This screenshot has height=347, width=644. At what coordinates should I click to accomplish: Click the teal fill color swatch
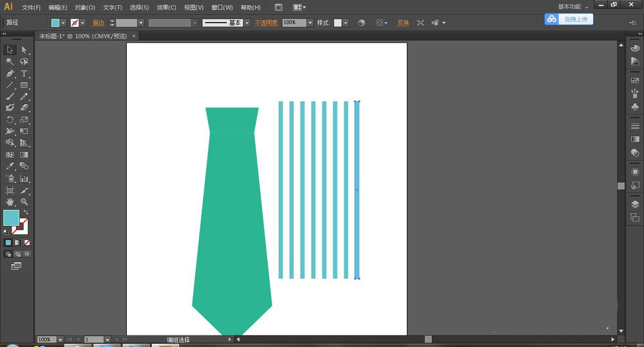(11, 218)
